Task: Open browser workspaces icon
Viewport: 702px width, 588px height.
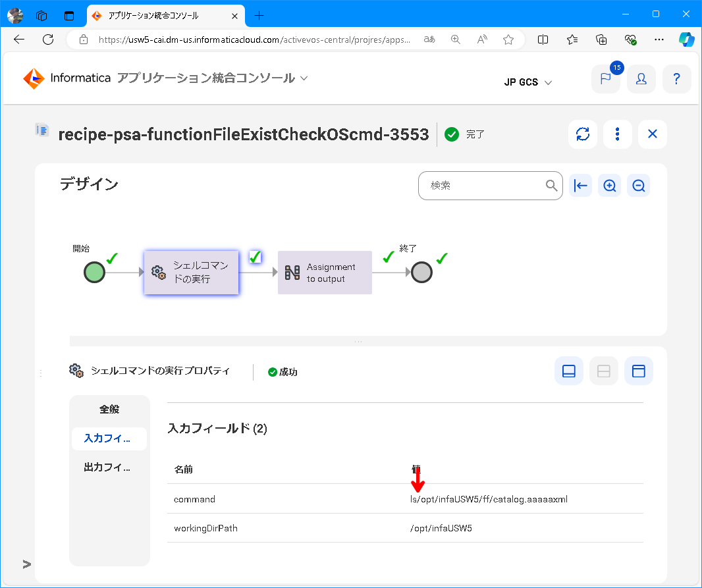Action: [41, 16]
